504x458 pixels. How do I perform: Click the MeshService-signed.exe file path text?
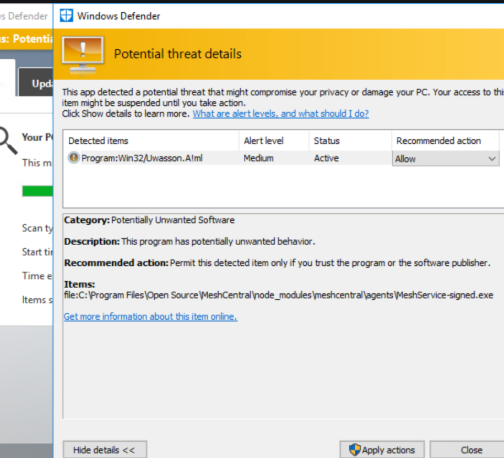pyautogui.click(x=278, y=295)
